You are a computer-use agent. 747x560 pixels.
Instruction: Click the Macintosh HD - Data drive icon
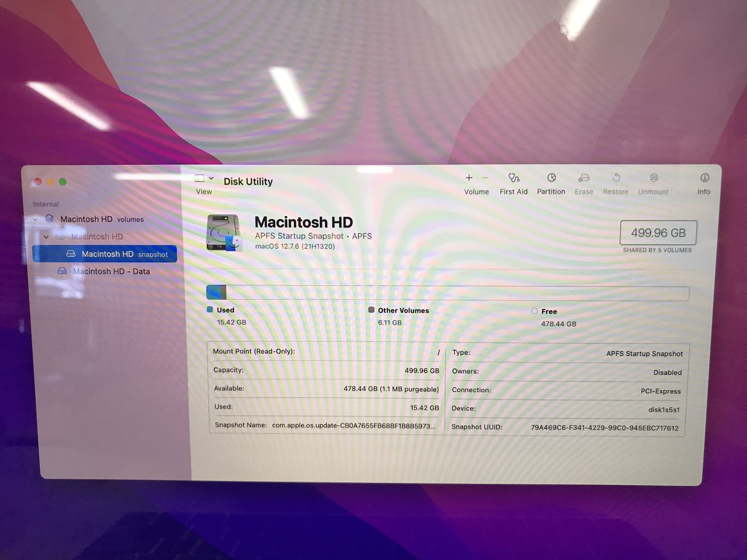point(62,271)
